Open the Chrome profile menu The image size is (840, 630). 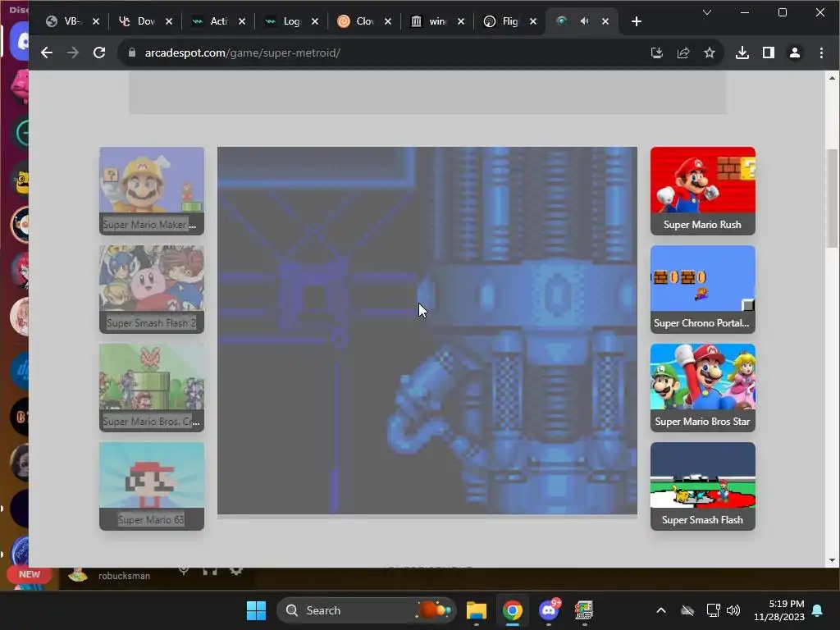(794, 52)
